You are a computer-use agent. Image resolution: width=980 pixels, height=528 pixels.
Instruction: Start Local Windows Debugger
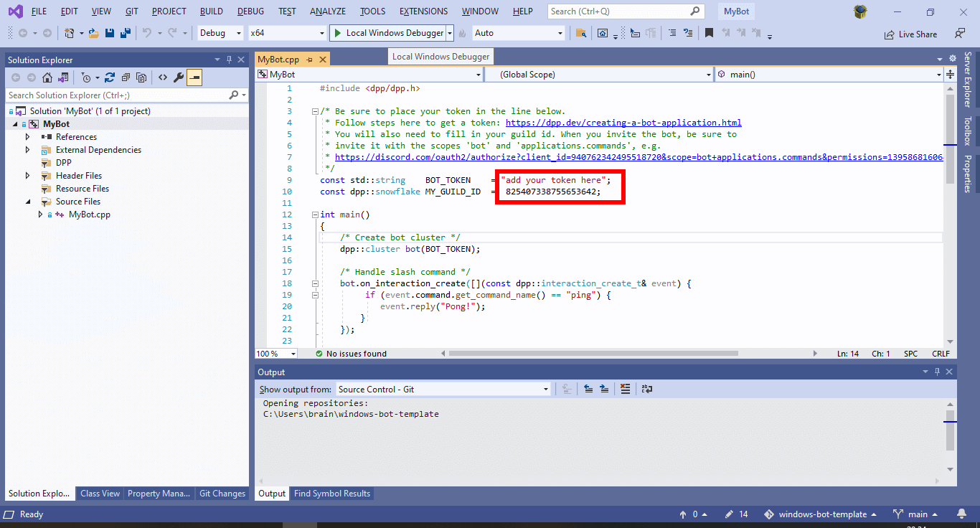coord(387,33)
